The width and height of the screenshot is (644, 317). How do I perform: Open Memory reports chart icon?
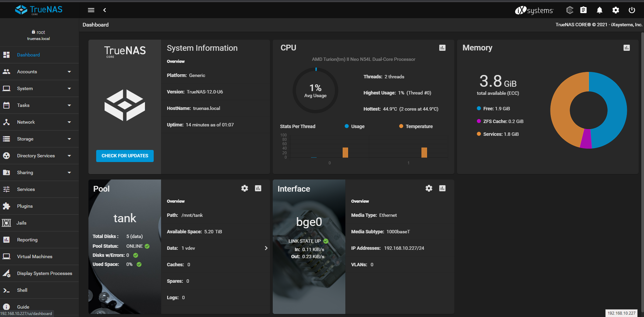coord(627,48)
